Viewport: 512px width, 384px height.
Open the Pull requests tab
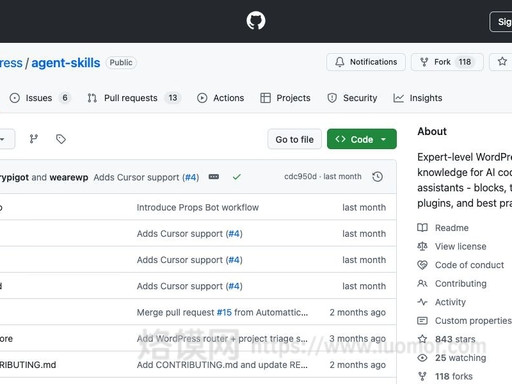coord(134,98)
